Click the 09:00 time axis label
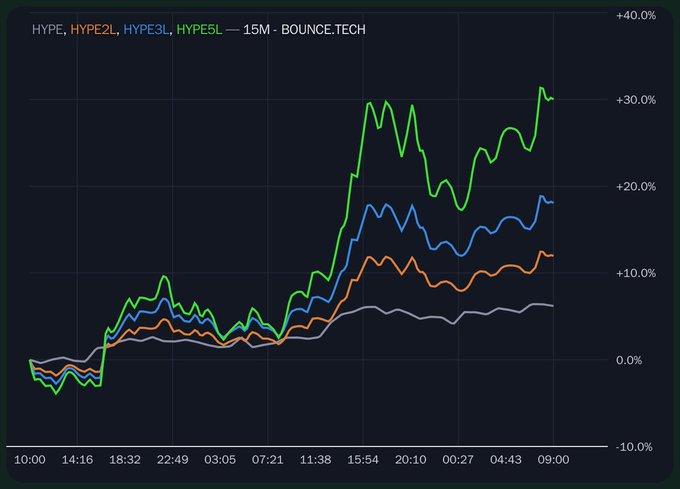 [553, 460]
